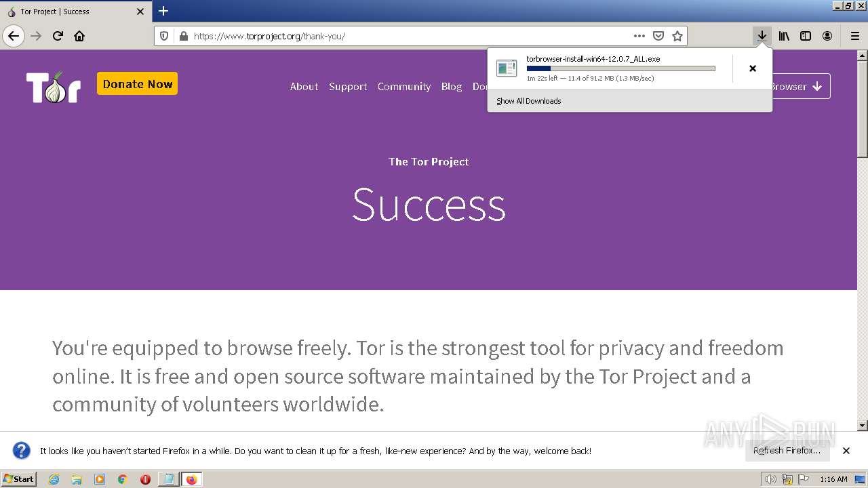This screenshot has height=488, width=868.
Task: Dismiss the Firefox refresh notification
Action: click(846, 451)
